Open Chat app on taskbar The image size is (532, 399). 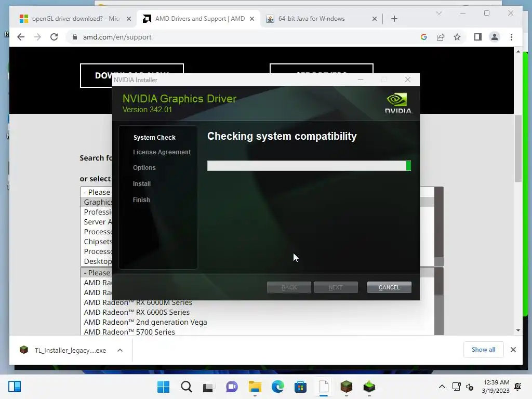[x=232, y=387]
